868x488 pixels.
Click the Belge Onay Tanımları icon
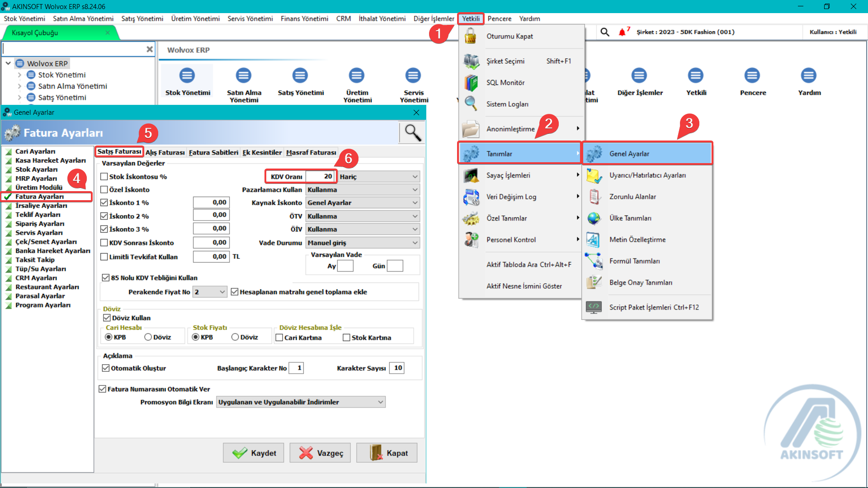594,282
